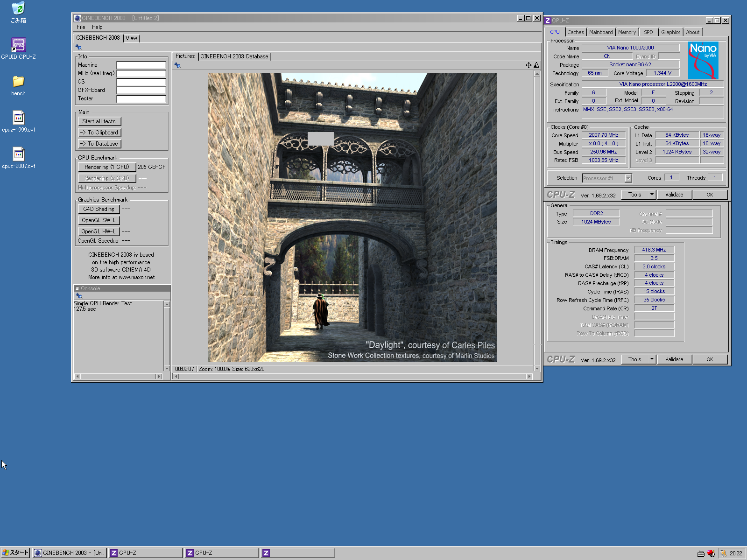Switch to CPU-Z Graphics tab

point(670,32)
